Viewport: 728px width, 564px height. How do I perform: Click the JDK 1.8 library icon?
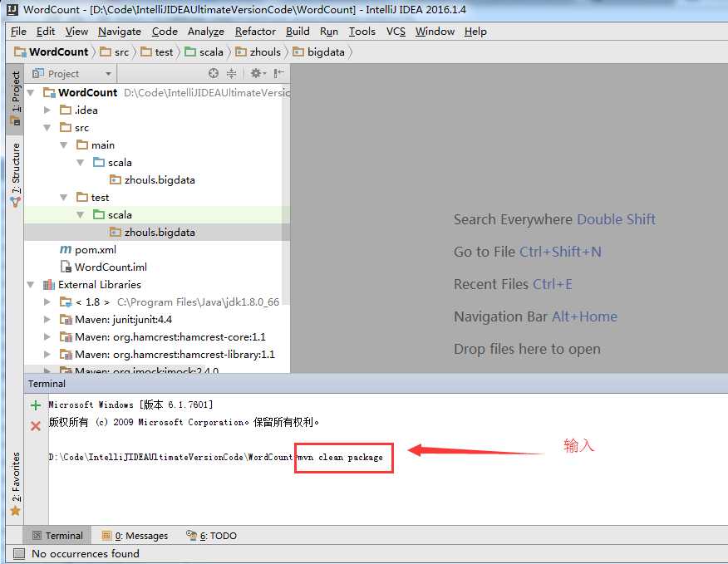66,302
